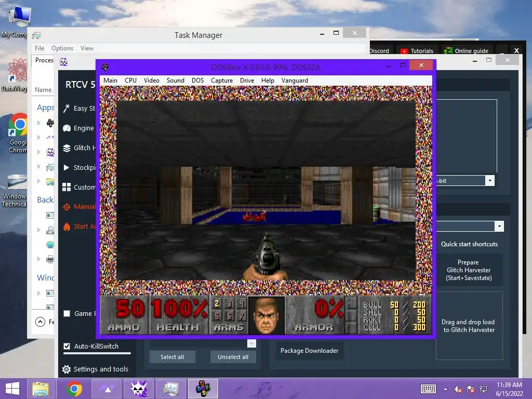Viewport: 532px width, 399px height.
Task: Click Start Auto-Corrupt flame icon in RTCV
Action: (x=66, y=227)
